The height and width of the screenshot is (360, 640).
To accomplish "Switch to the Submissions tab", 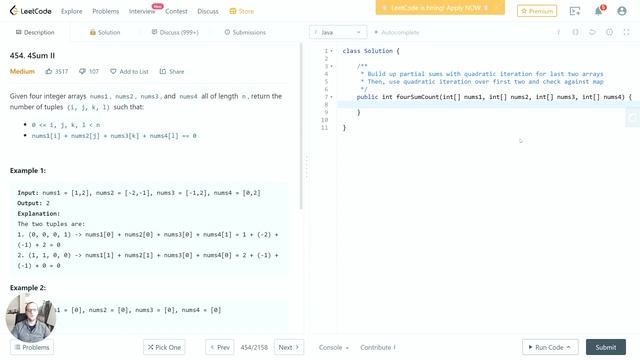I will click(x=245, y=32).
